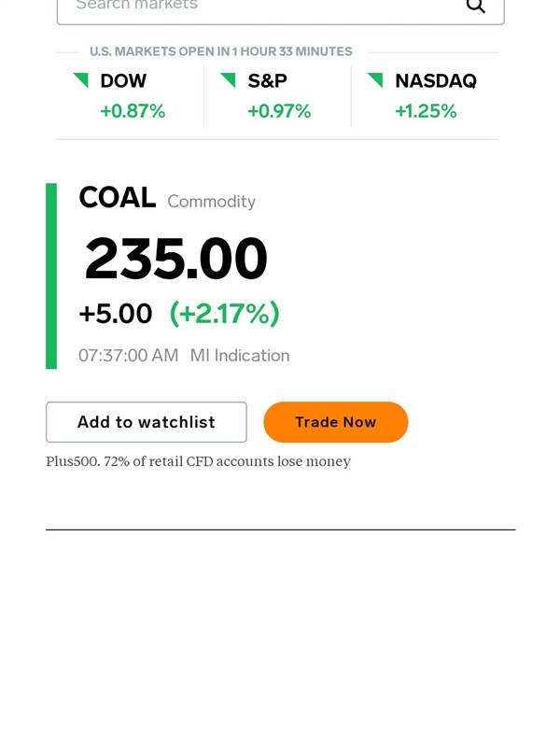
Task: Click the DOW green arrow icon
Action: tap(81, 80)
